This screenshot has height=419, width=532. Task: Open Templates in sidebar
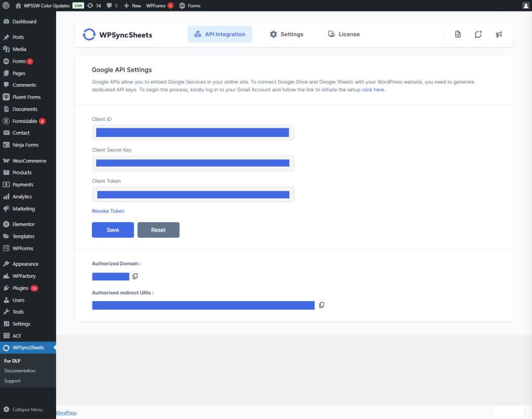(x=28, y=236)
